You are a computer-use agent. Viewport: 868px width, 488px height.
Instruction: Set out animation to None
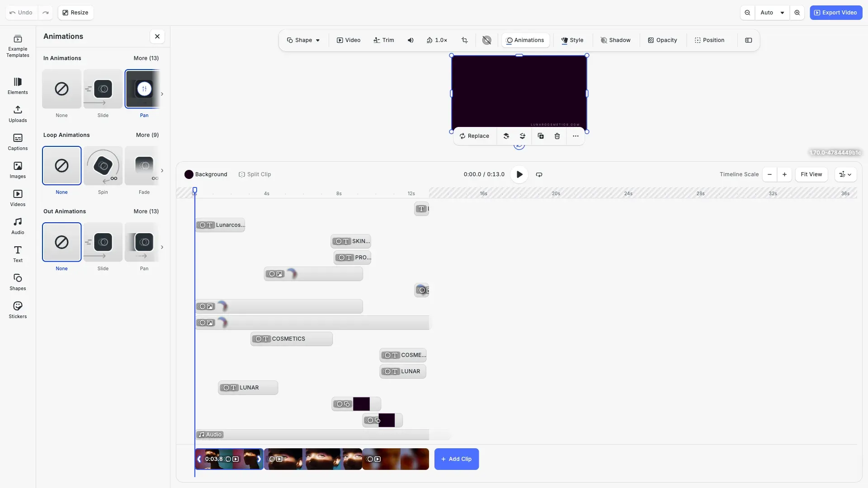pos(61,242)
